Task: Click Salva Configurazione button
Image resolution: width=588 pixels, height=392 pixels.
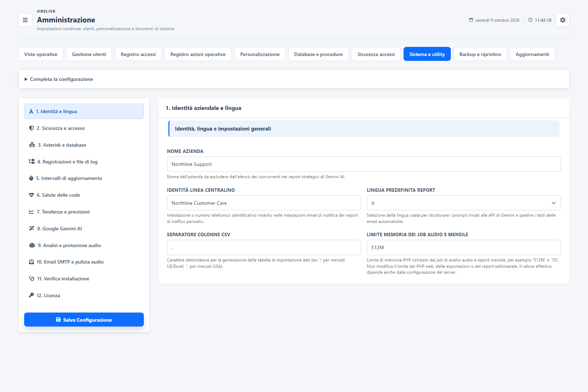Action: [x=84, y=320]
